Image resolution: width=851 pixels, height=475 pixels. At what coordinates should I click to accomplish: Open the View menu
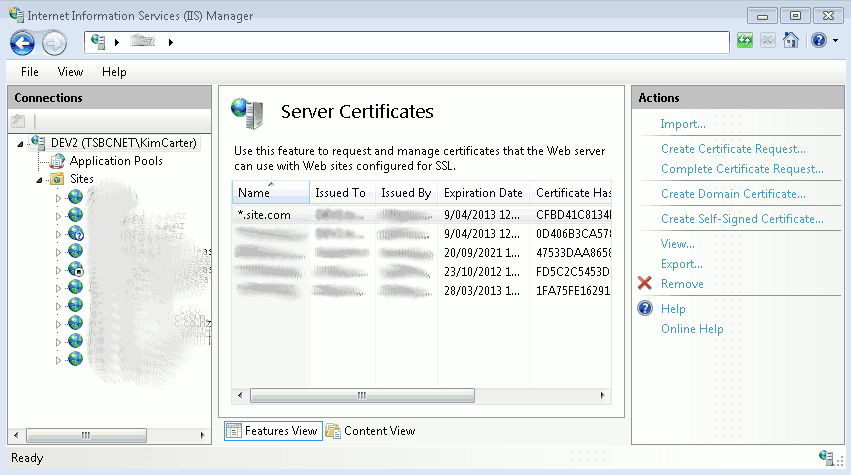[x=70, y=72]
